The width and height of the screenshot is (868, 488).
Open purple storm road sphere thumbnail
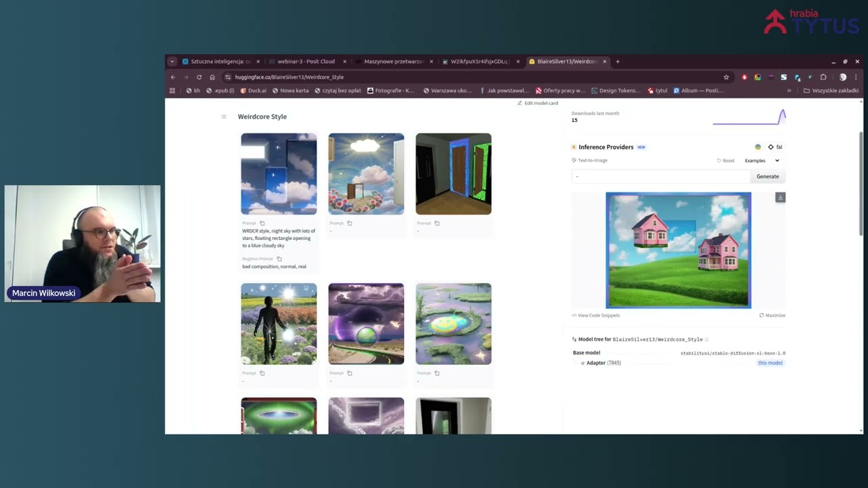click(x=366, y=324)
